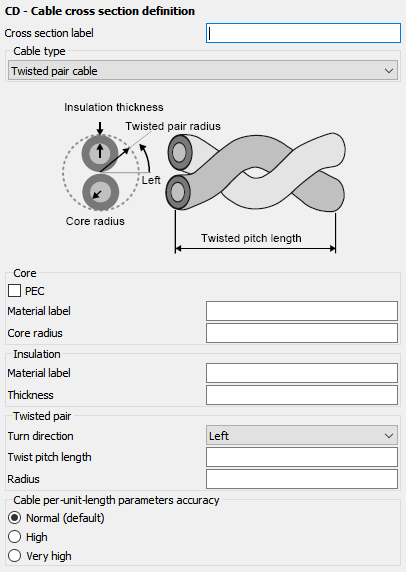
Task: Open the Turn direction dropdown
Action: click(x=302, y=436)
